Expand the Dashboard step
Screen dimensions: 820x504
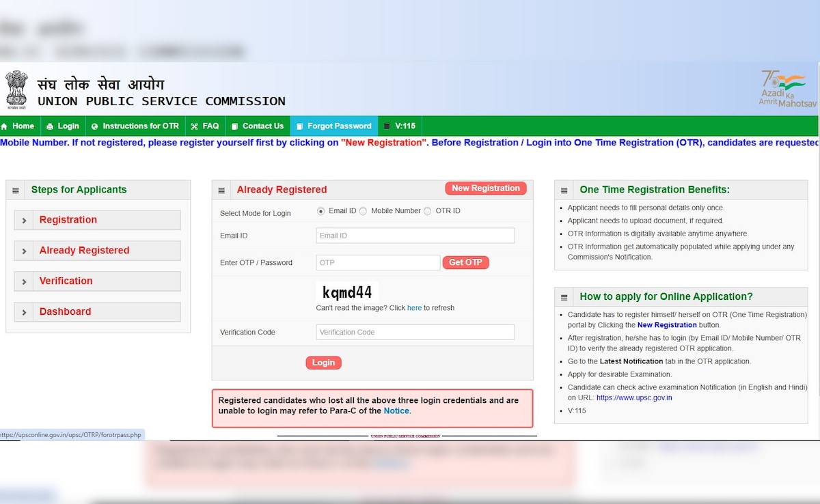click(x=97, y=311)
